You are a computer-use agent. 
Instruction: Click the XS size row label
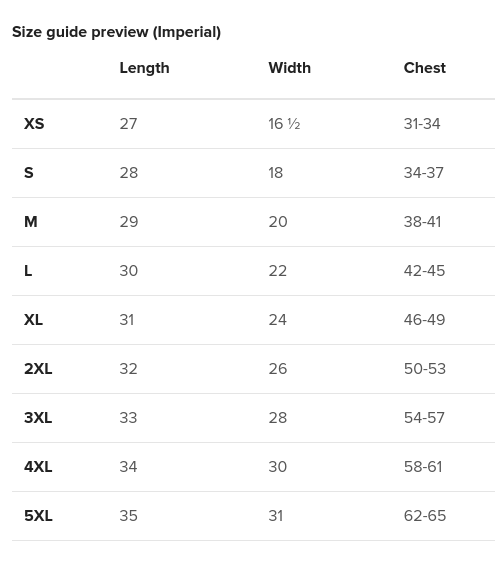(34, 124)
